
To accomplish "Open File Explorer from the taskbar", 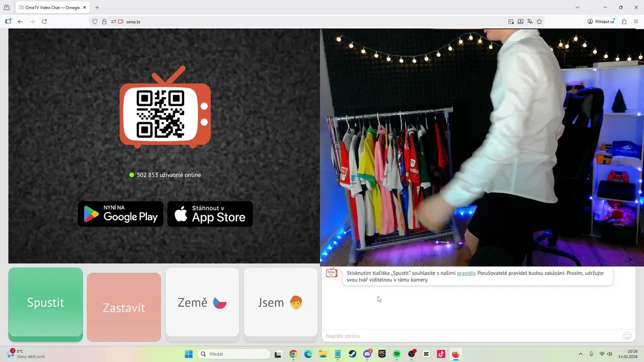I will point(323,354).
